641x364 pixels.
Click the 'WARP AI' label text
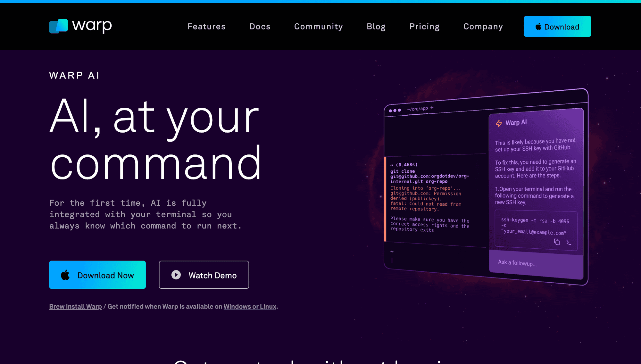click(x=74, y=75)
